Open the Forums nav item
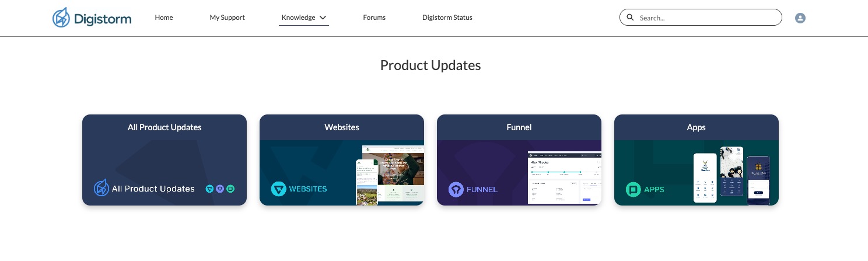Viewport: 868px width, 261px height. tap(374, 18)
